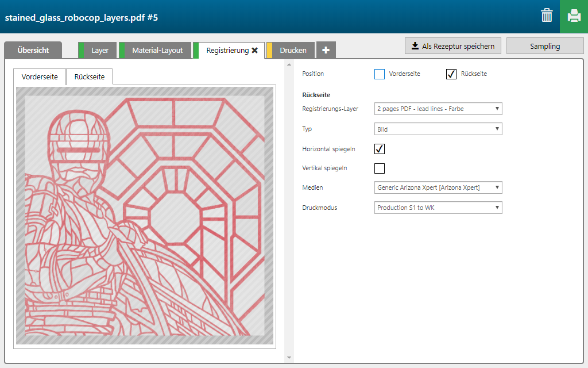Uncheck the Rückseite position checkbox
Viewport: 588px width, 368px height.
pos(451,74)
